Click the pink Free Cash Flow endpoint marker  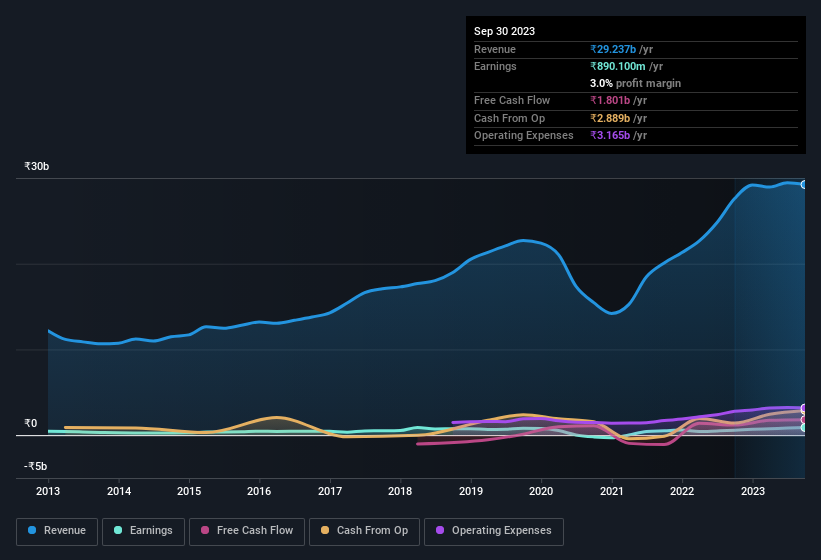pos(804,420)
